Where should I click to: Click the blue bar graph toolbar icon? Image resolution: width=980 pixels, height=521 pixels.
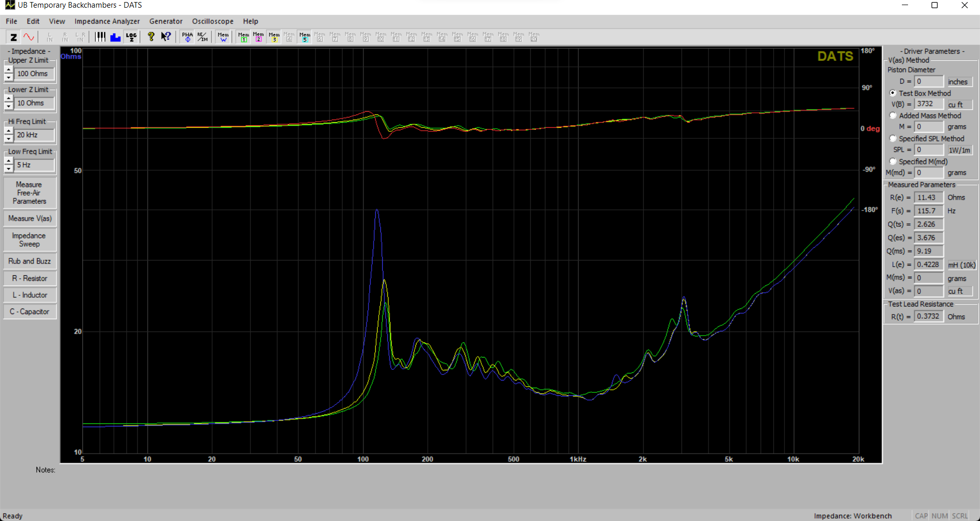click(x=115, y=37)
